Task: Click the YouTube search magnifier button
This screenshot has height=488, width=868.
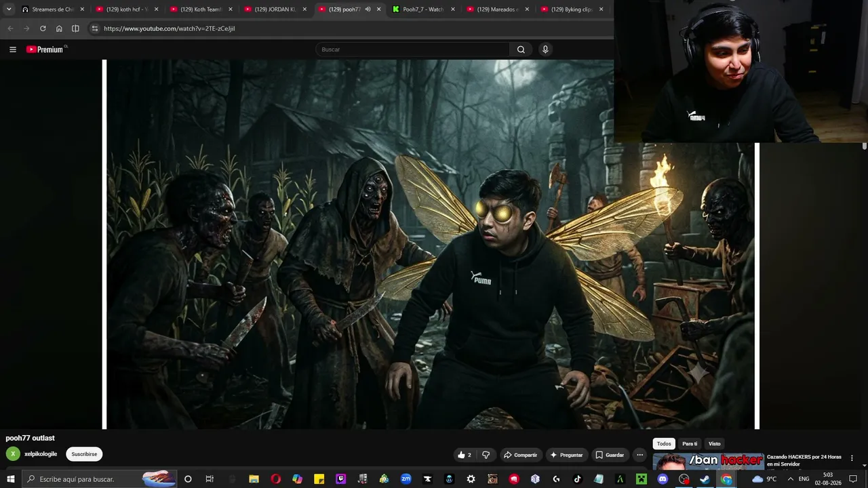Action: coord(521,49)
